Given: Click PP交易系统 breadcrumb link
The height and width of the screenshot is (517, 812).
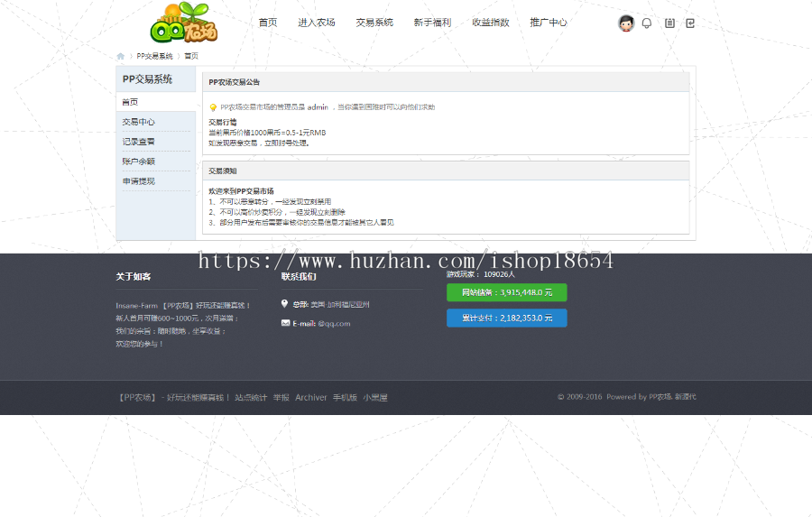Looking at the screenshot, I should pyautogui.click(x=154, y=56).
